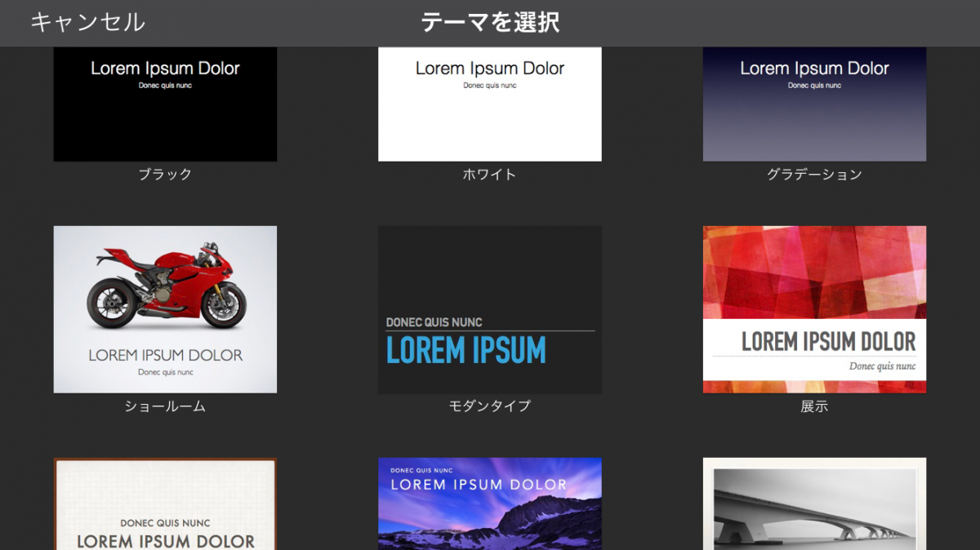Pick the purple mountain sky theme thumbnail
The width and height of the screenshot is (980, 550).
coord(490,503)
